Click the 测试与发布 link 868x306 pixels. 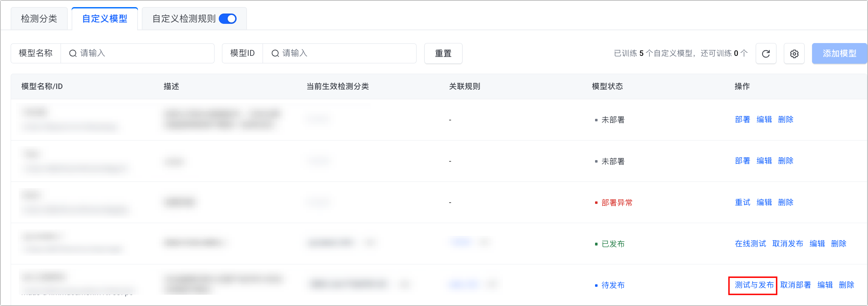click(754, 285)
